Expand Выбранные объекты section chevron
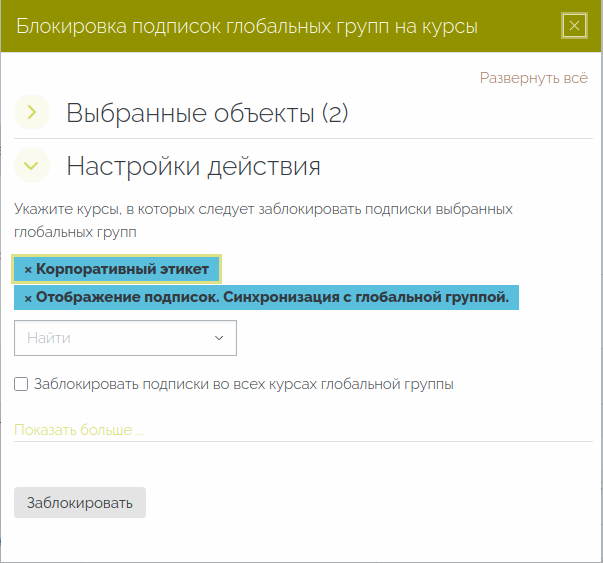603x563 pixels. [32, 113]
